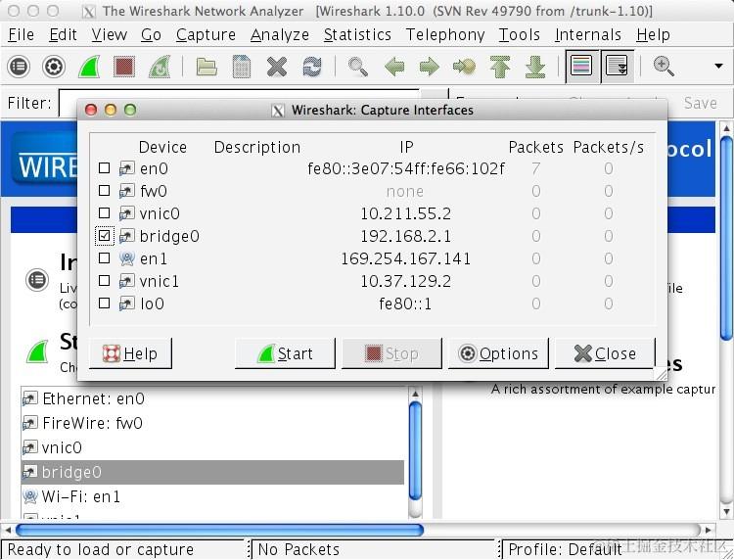Check the vnic1 interface checkbox
This screenshot has width=734, height=560.
104,280
